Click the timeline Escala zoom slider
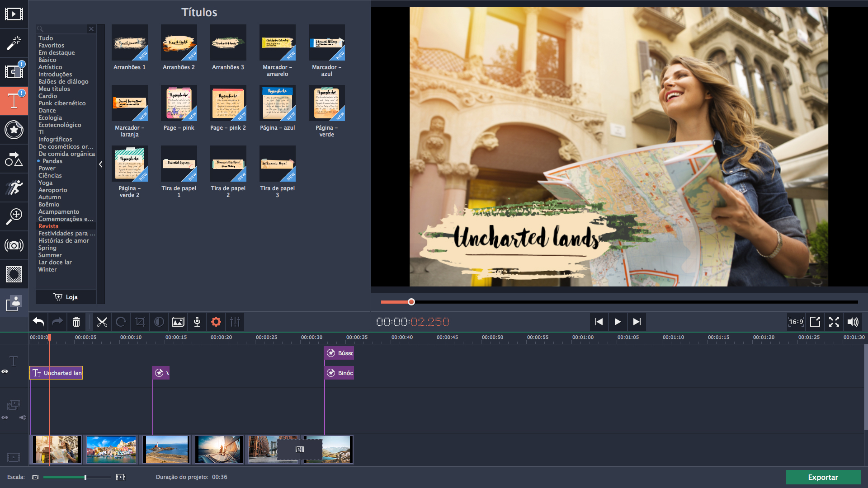Image resolution: width=868 pixels, height=488 pixels. click(x=85, y=477)
